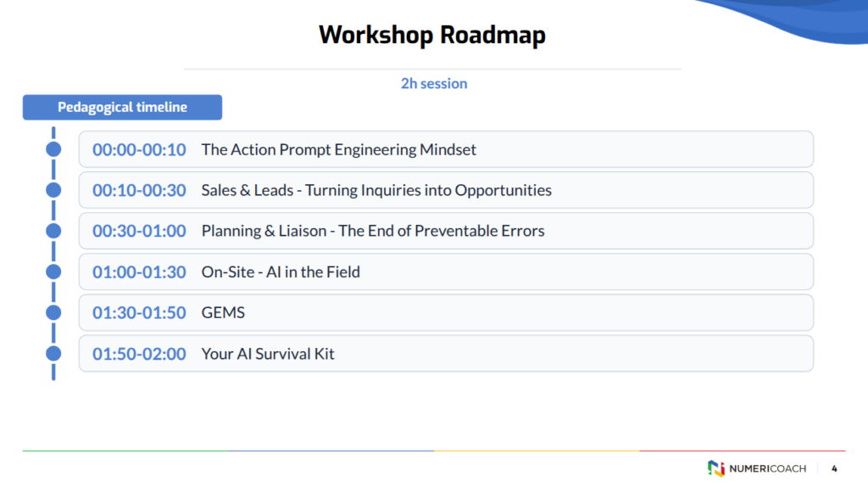Select the 00:10-00:30 timeline dot
The image size is (868, 487).
pyautogui.click(x=53, y=190)
